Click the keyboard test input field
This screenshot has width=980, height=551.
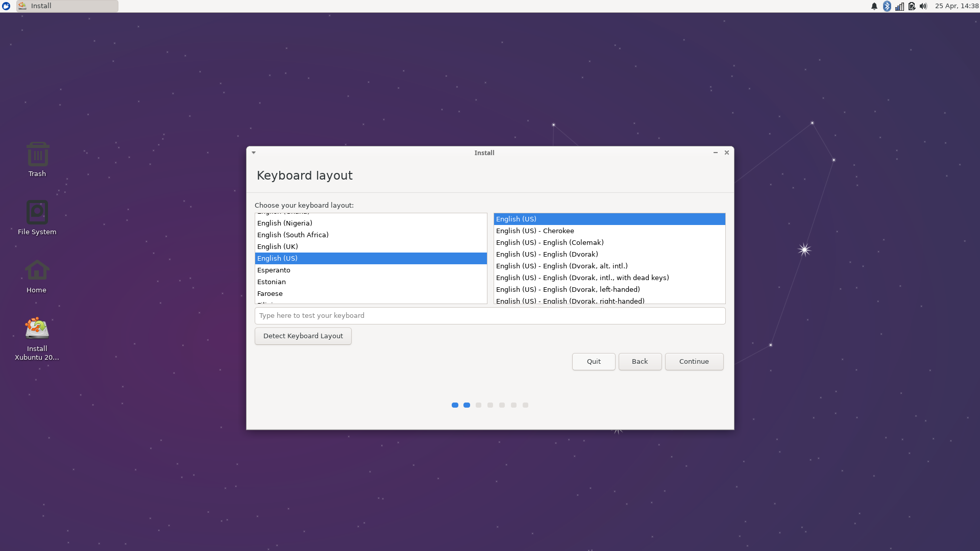point(490,316)
